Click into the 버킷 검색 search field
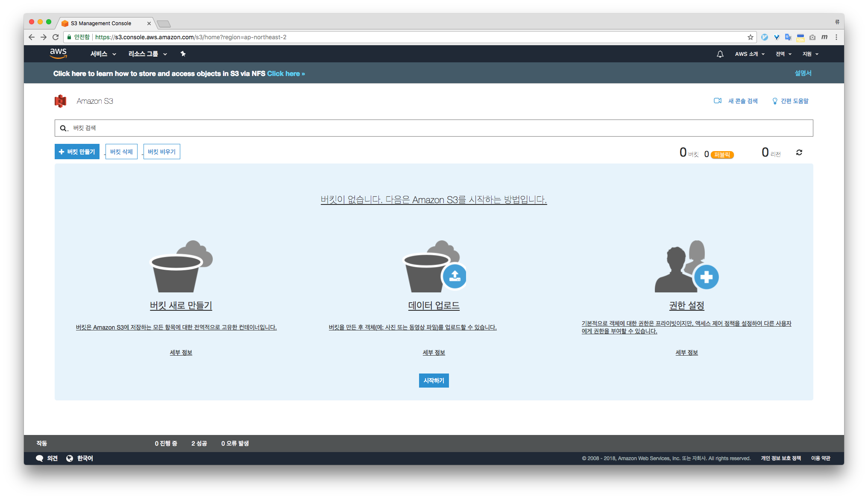This screenshot has width=868, height=499. pos(434,128)
